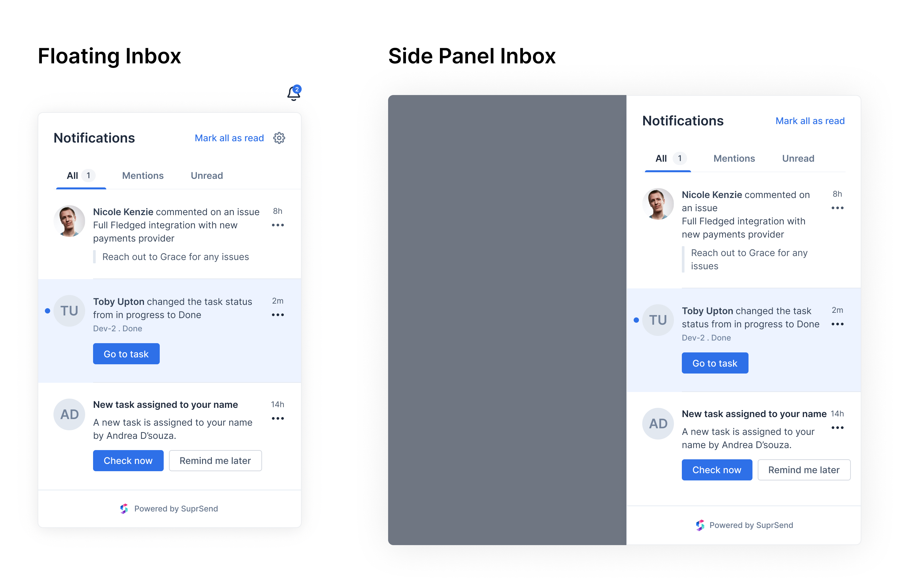This screenshot has height=588, width=899.
Task: Open three-dot menu on new task notification
Action: [278, 418]
